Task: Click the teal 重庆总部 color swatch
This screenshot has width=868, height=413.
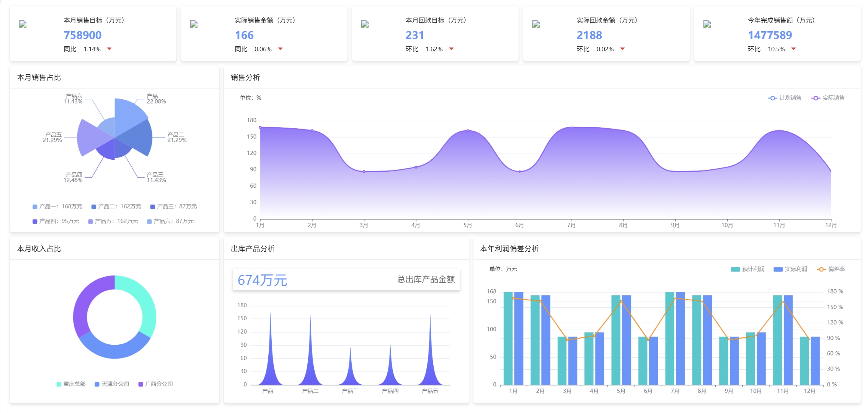Action: tap(59, 384)
